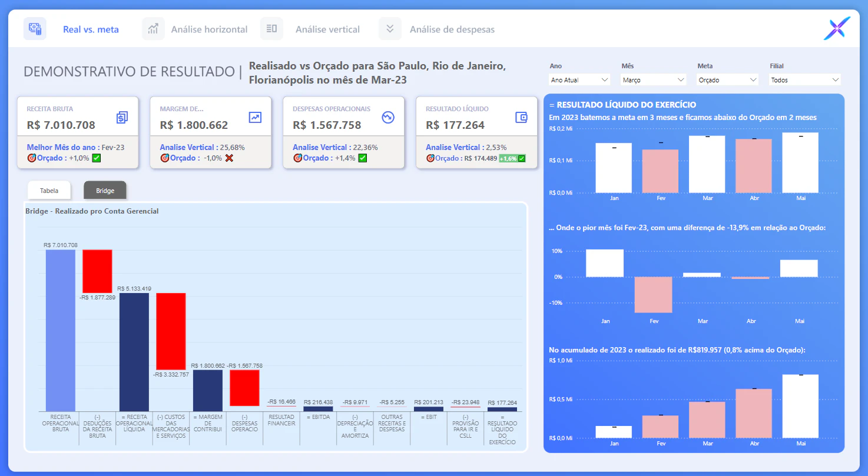Screen dimensions: 868x476
Task: Click the Receita Bruta card money icon
Action: point(122,117)
